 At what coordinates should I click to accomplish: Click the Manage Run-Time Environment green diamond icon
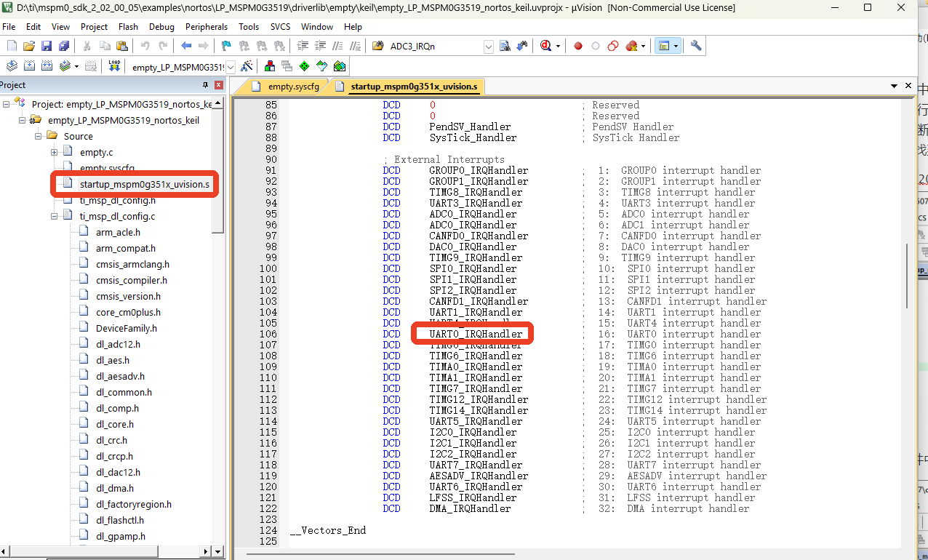[x=304, y=66]
